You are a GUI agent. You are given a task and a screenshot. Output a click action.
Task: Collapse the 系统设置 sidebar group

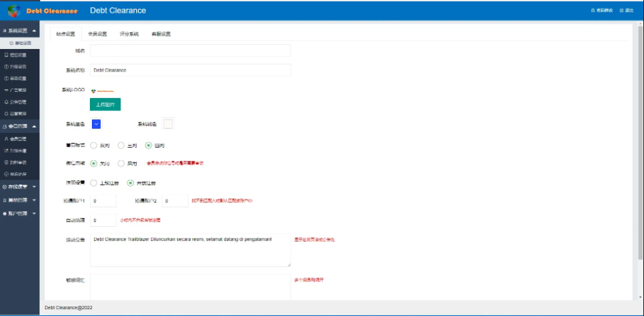pos(20,31)
